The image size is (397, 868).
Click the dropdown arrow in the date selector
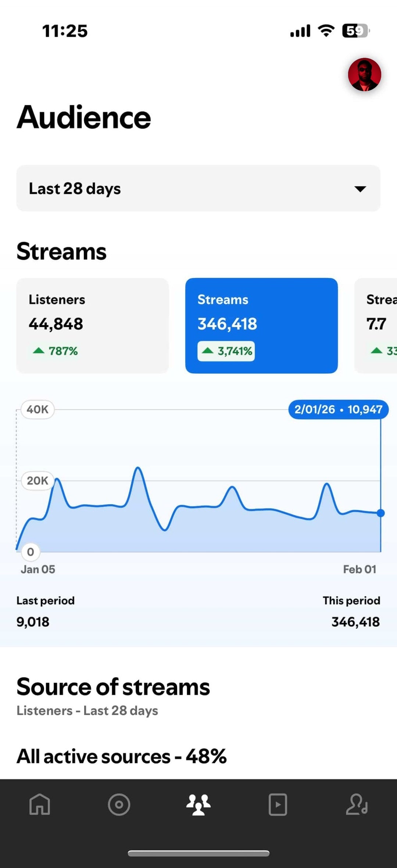(360, 189)
